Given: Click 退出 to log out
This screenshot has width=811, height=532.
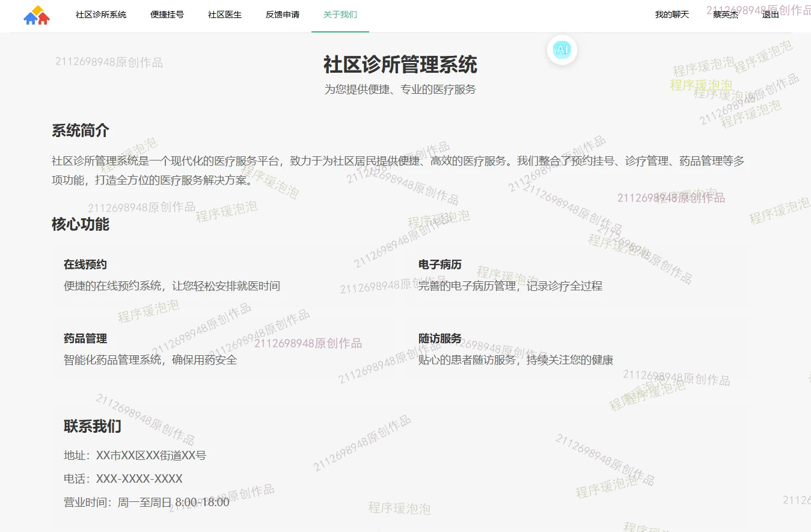Looking at the screenshot, I should (771, 14).
